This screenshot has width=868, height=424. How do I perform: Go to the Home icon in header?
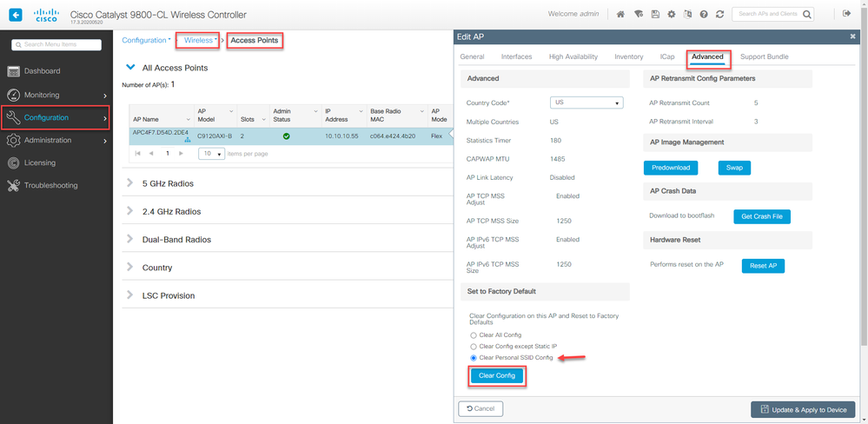click(x=620, y=15)
